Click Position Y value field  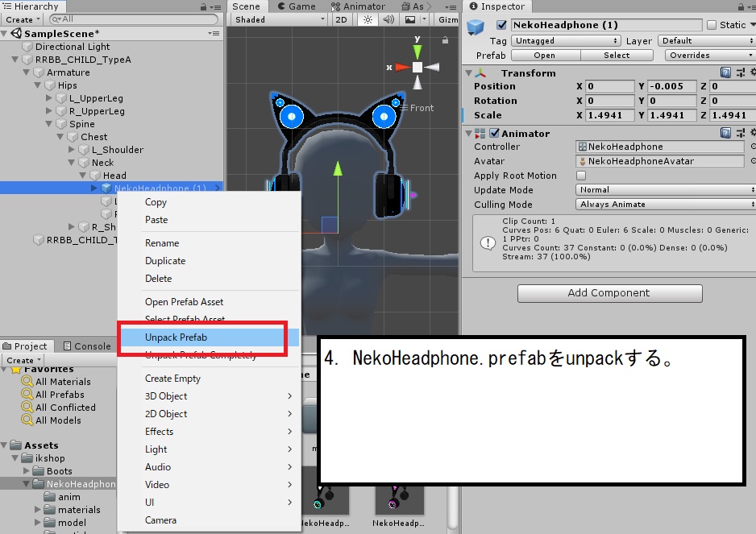tap(671, 86)
